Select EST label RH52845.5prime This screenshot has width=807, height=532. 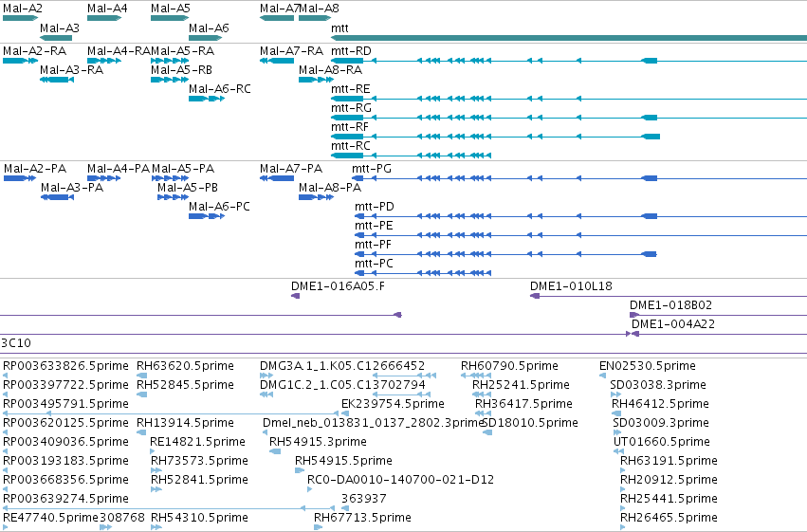pos(185,385)
